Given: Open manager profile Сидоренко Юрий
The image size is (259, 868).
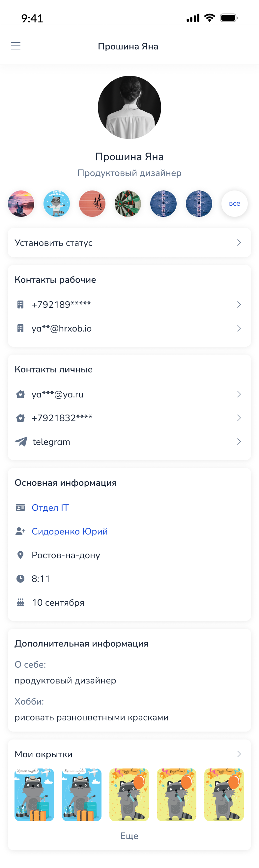Looking at the screenshot, I should (70, 531).
